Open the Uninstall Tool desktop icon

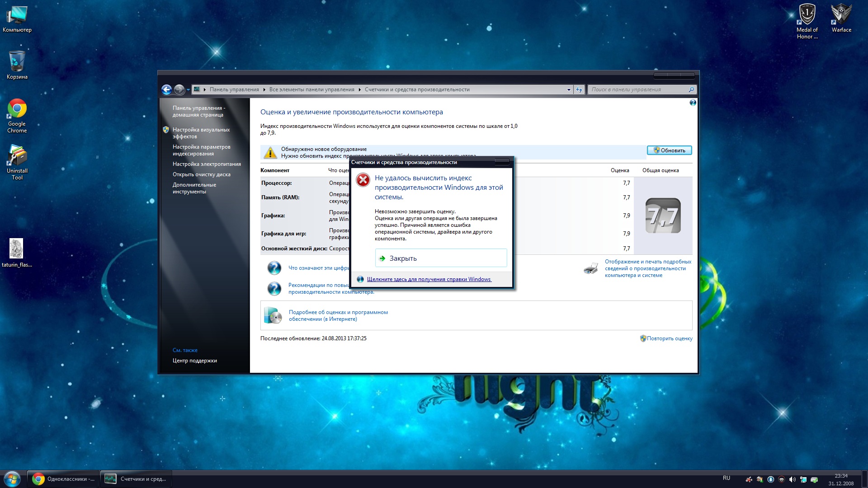17,163
